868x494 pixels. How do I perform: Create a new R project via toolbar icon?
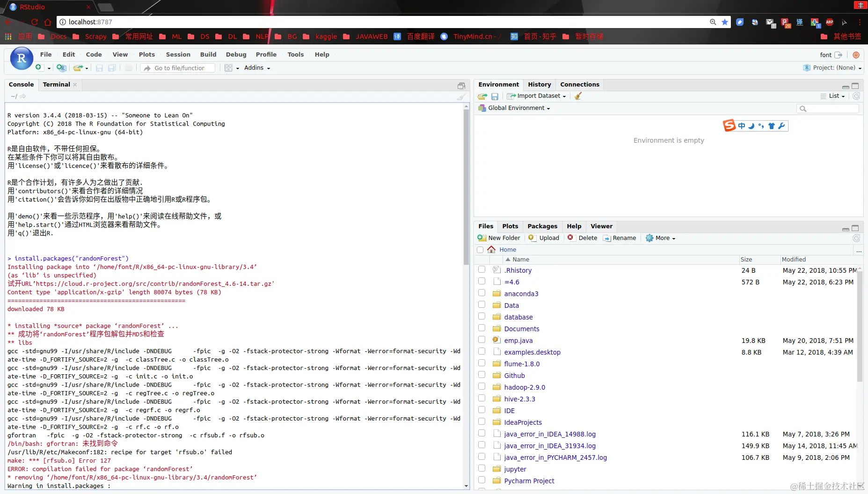point(61,67)
